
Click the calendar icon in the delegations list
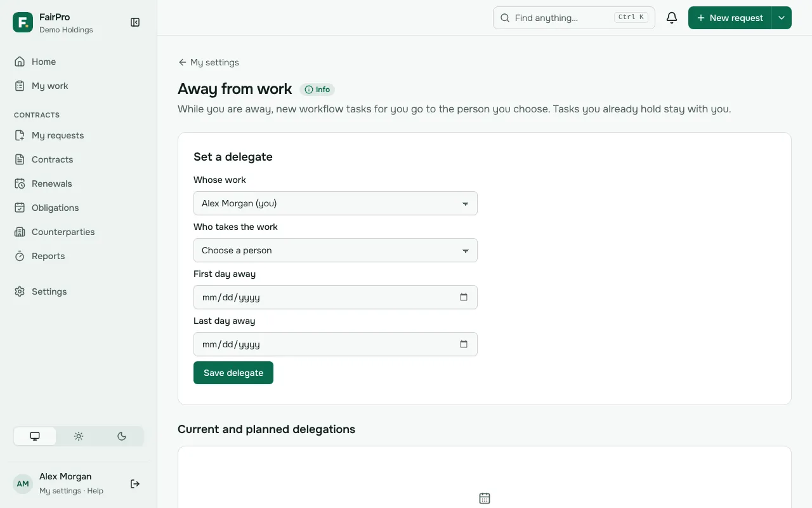click(x=485, y=498)
